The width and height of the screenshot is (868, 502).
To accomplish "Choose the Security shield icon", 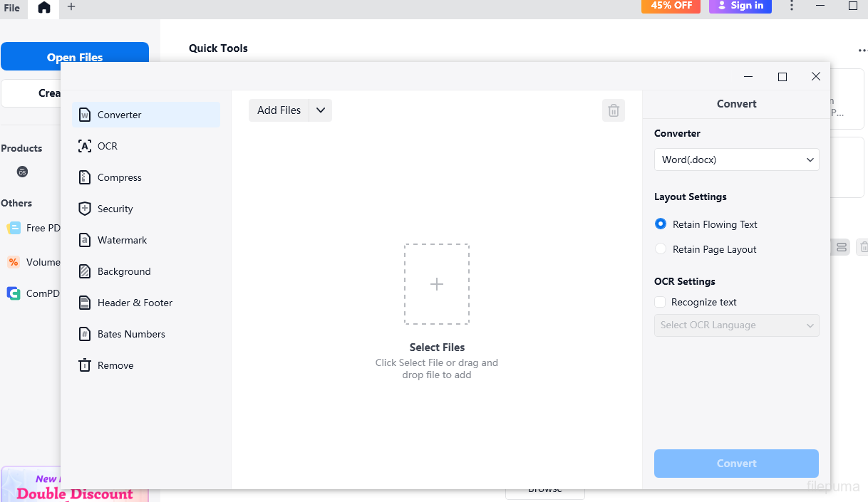I will (x=85, y=209).
